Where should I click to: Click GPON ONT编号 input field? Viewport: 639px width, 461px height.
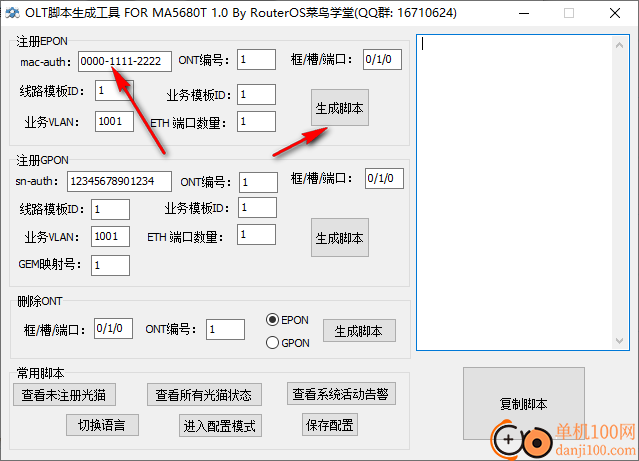258,182
